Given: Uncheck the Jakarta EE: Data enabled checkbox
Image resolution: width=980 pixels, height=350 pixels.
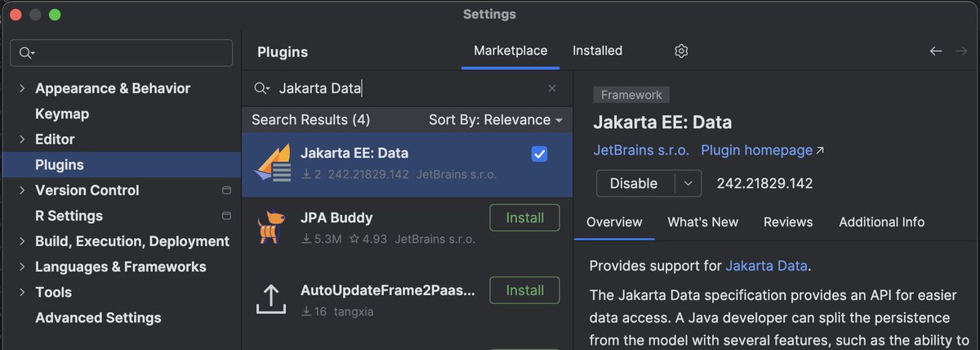Looking at the screenshot, I should [x=539, y=154].
